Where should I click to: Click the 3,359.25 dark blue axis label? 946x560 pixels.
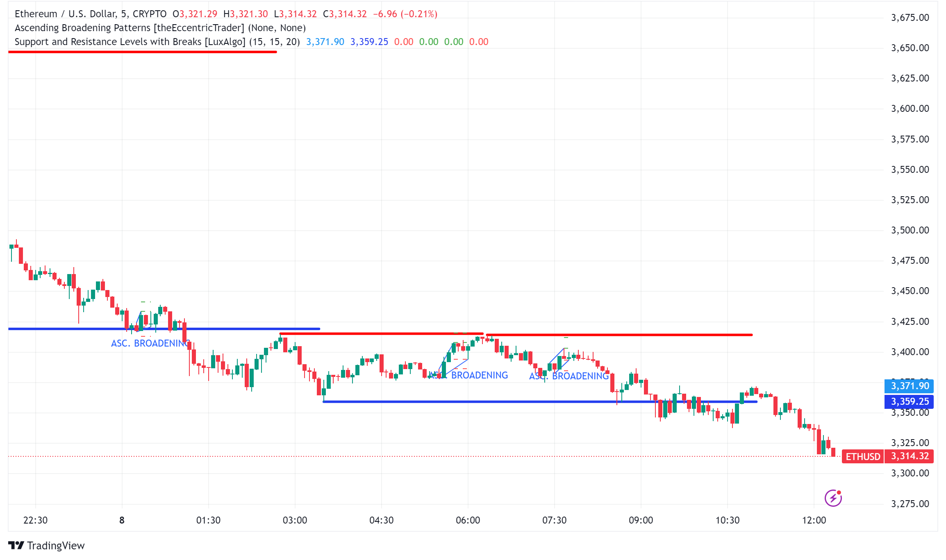coord(909,401)
